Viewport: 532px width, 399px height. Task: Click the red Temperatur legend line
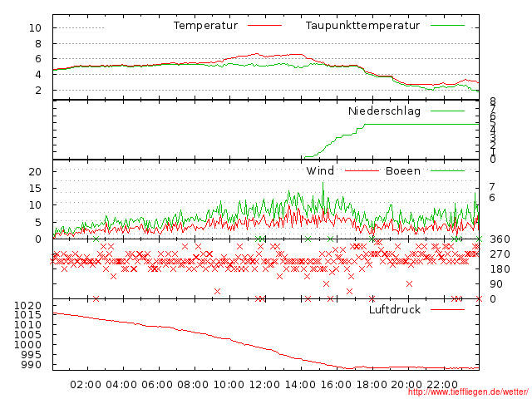(x=264, y=26)
